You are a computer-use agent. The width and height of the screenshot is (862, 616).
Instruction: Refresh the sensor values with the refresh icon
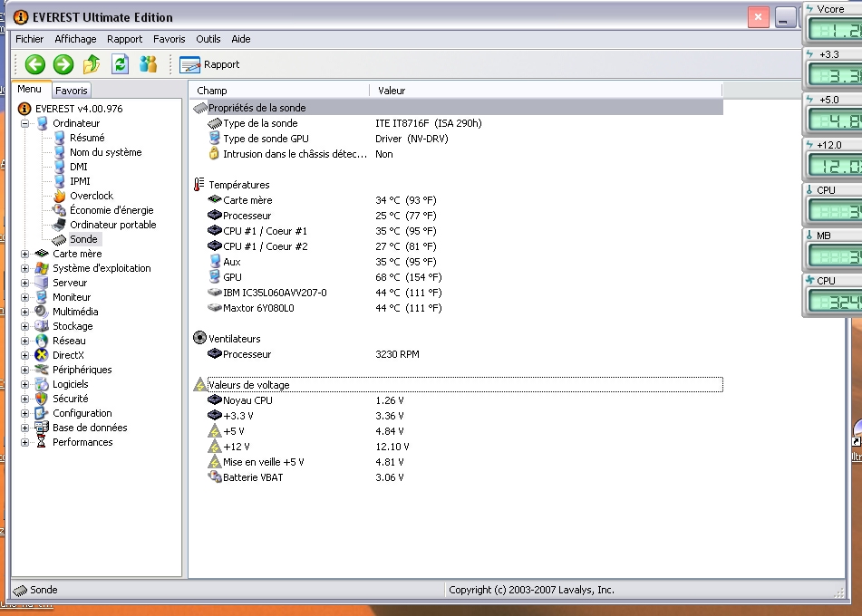coord(120,64)
